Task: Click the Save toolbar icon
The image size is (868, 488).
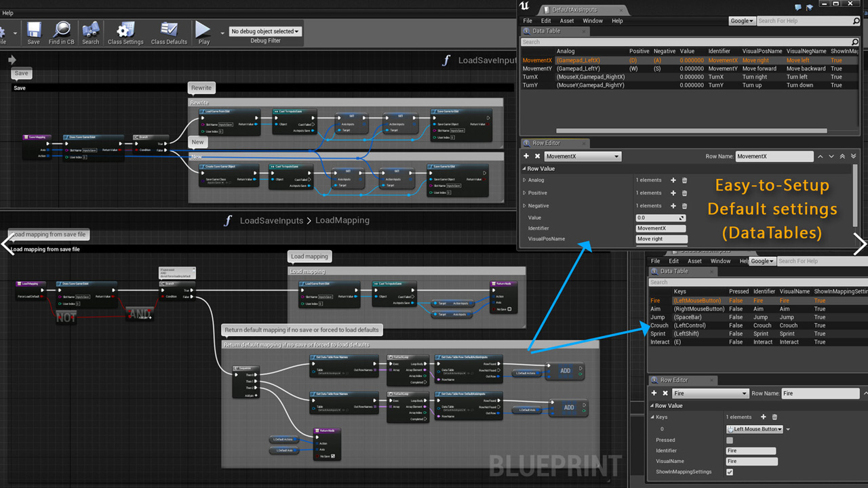Action: point(33,30)
